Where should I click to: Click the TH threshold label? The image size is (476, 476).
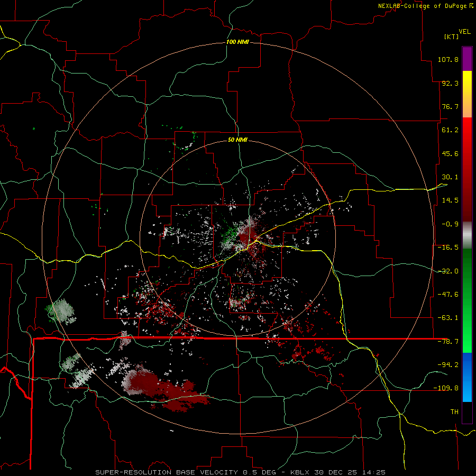[x=454, y=411]
